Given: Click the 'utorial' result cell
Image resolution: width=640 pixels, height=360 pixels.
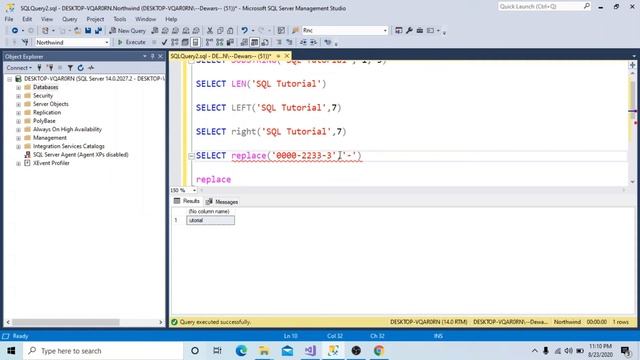Looking at the screenshot, I should (211, 220).
